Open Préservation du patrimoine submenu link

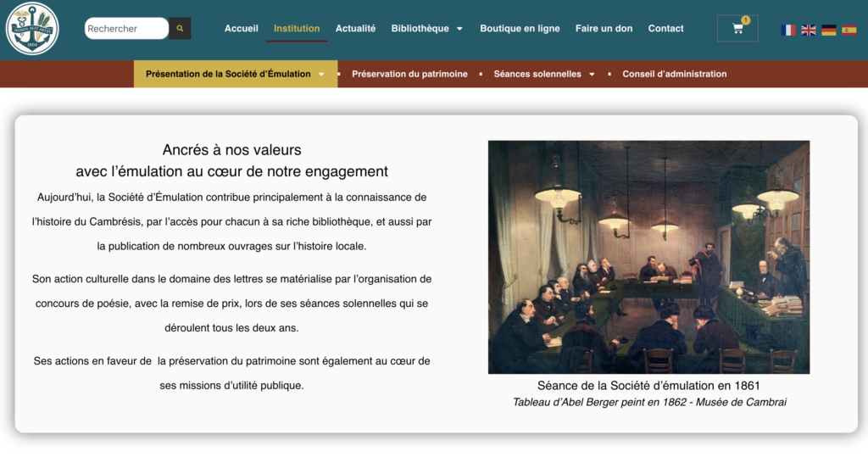[409, 74]
